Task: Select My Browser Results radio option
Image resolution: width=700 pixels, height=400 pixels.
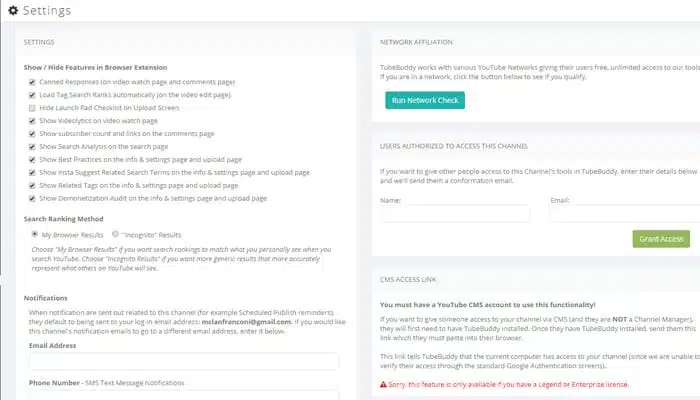Action: click(34, 234)
